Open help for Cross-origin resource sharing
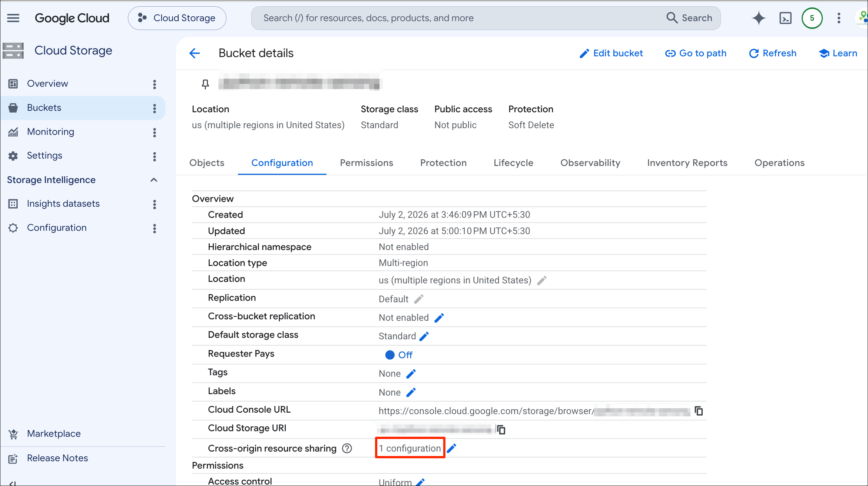 click(347, 448)
